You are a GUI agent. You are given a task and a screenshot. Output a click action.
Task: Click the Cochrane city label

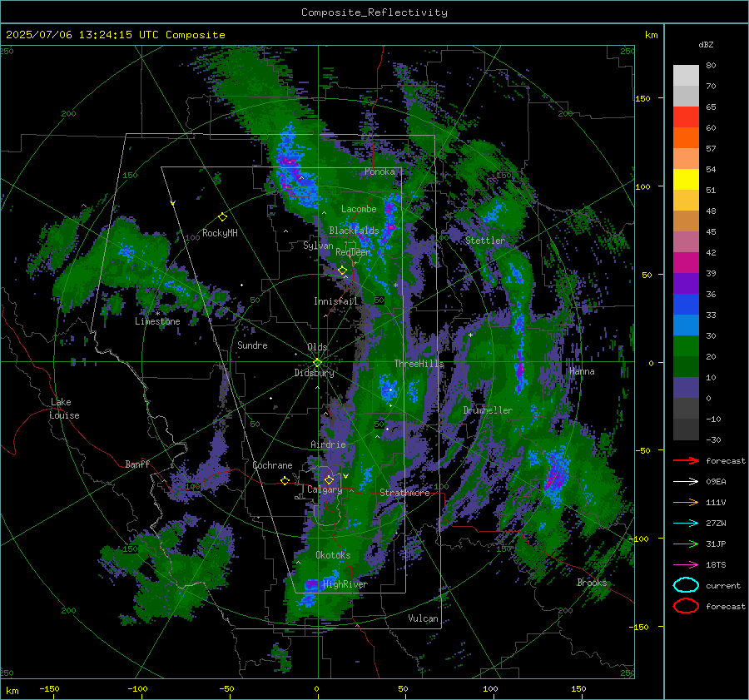(272, 465)
